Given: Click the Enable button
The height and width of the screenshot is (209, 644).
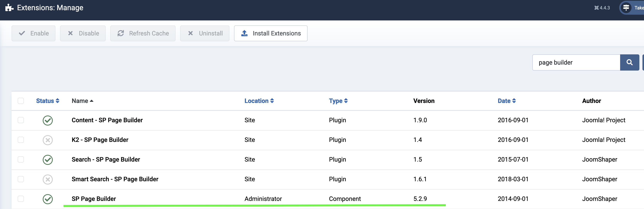Looking at the screenshot, I should 33,33.
